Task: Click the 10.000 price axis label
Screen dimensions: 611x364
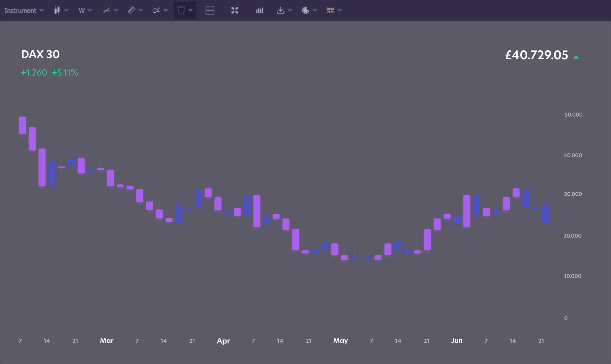Action: (573, 276)
